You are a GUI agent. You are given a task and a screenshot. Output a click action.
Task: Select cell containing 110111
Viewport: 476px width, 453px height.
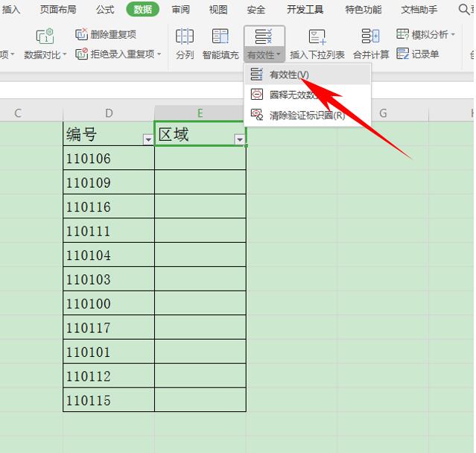(109, 230)
